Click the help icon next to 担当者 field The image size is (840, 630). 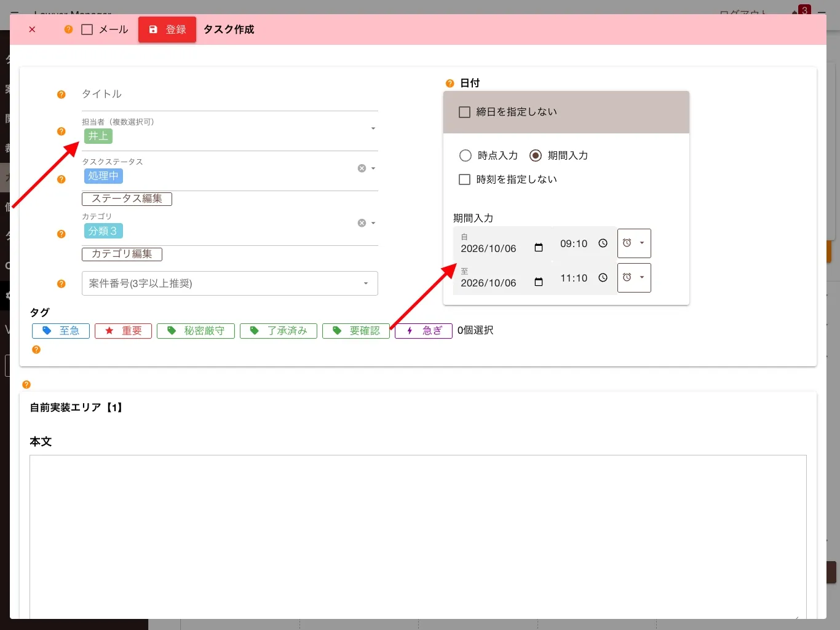coord(61,132)
